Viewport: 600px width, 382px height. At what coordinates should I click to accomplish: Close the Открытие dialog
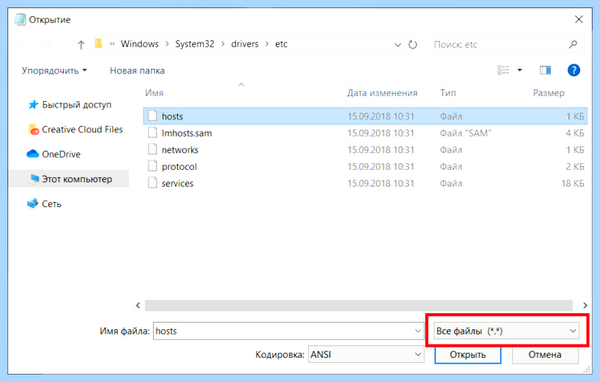tap(579, 20)
